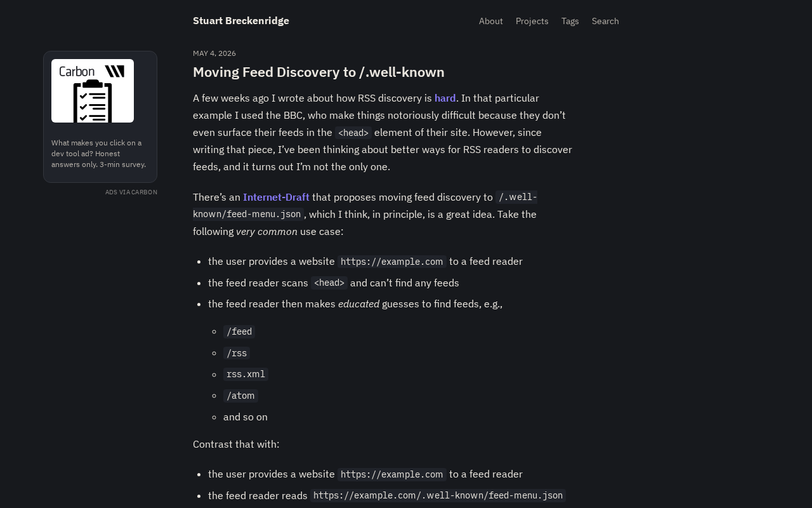Follow the 'hard' link in first paragraph
The height and width of the screenshot is (508, 812).
pyautogui.click(x=445, y=98)
